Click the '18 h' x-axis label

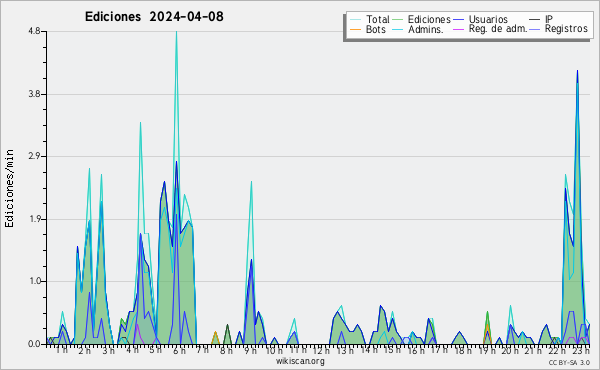[463, 350]
